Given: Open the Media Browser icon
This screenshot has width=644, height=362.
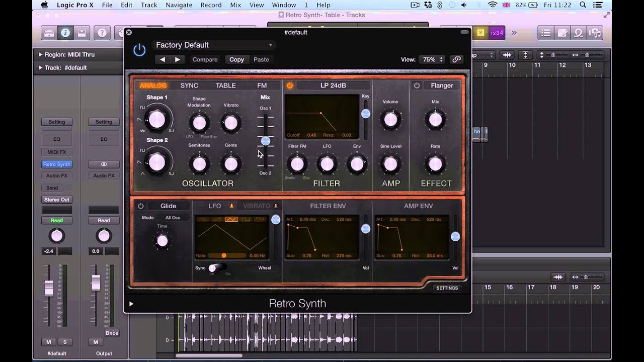Looking at the screenshot, I should (x=595, y=33).
